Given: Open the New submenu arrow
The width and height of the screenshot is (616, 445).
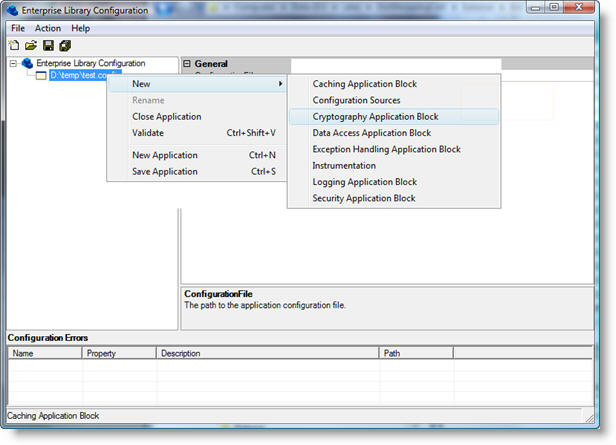Looking at the screenshot, I should [280, 84].
